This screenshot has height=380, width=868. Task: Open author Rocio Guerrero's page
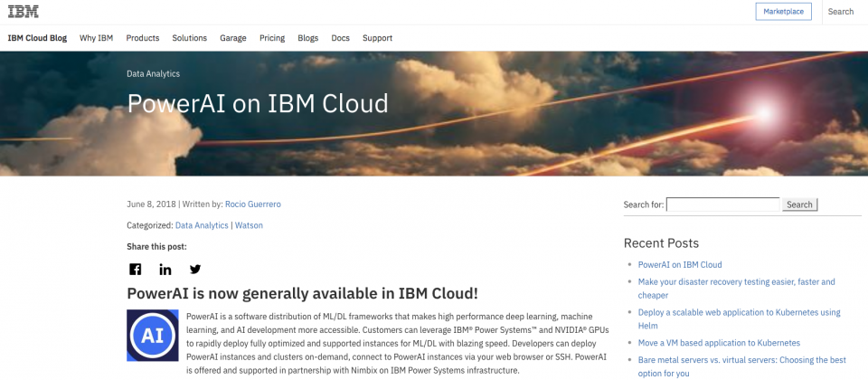pos(253,204)
